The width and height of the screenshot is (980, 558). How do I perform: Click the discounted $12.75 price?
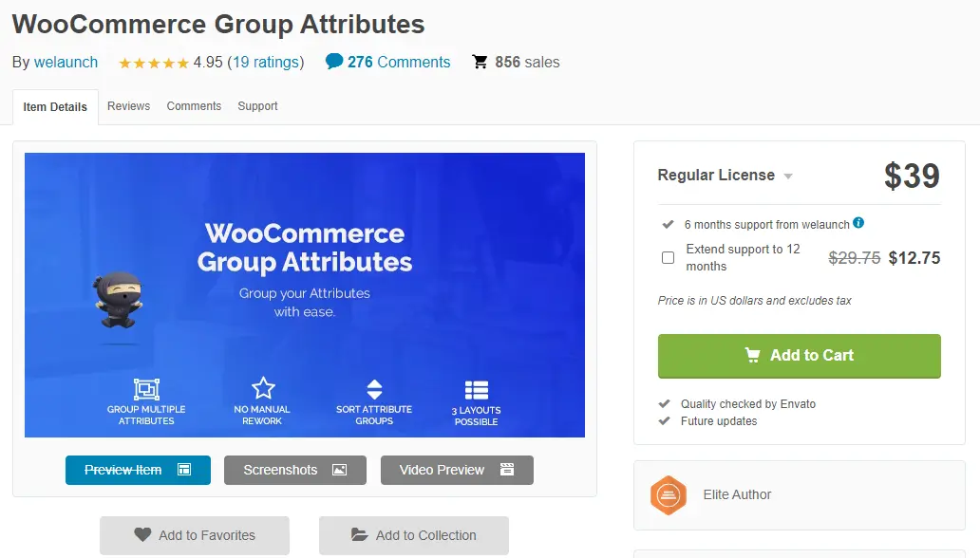click(x=914, y=258)
